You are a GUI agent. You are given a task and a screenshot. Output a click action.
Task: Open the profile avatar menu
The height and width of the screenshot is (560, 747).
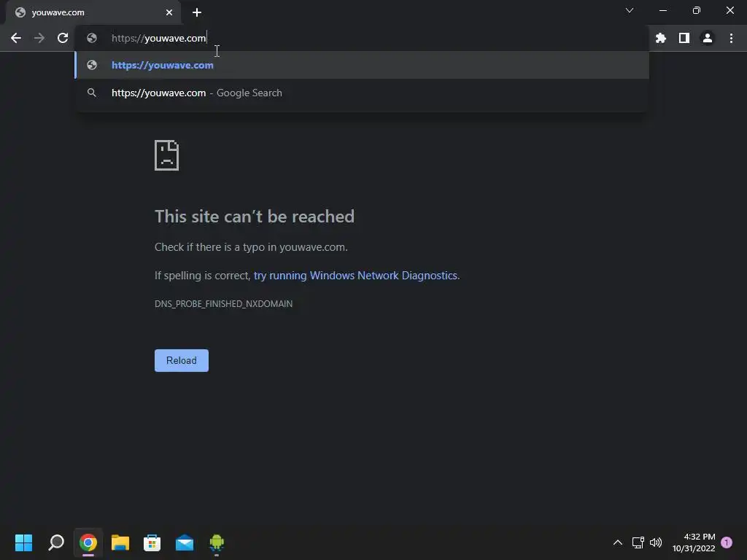pos(708,38)
